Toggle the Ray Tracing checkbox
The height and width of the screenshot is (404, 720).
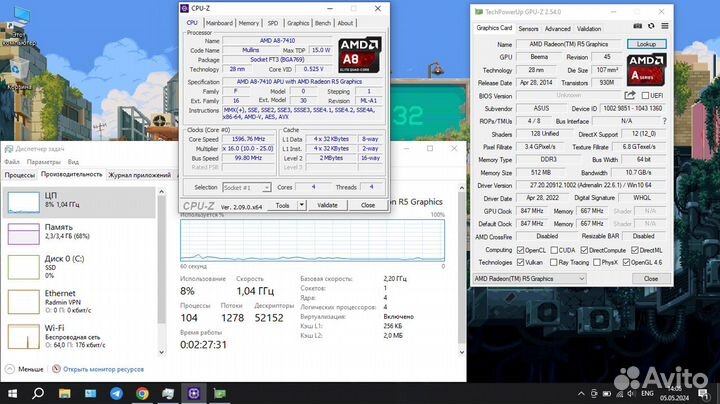[x=554, y=263]
